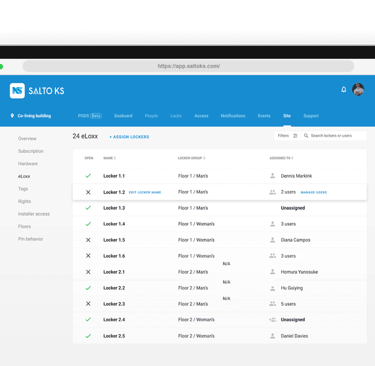Open the Support tab

click(311, 116)
